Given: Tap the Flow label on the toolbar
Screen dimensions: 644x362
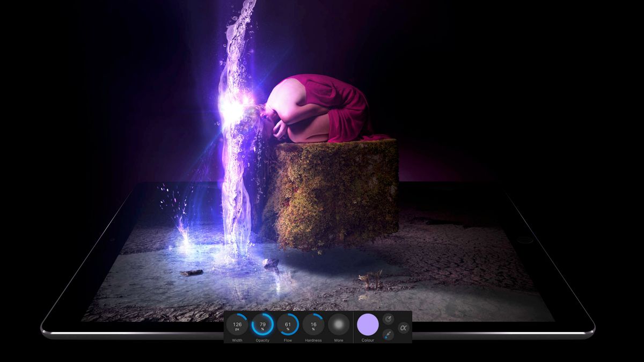Looking at the screenshot, I should pyautogui.click(x=288, y=340).
